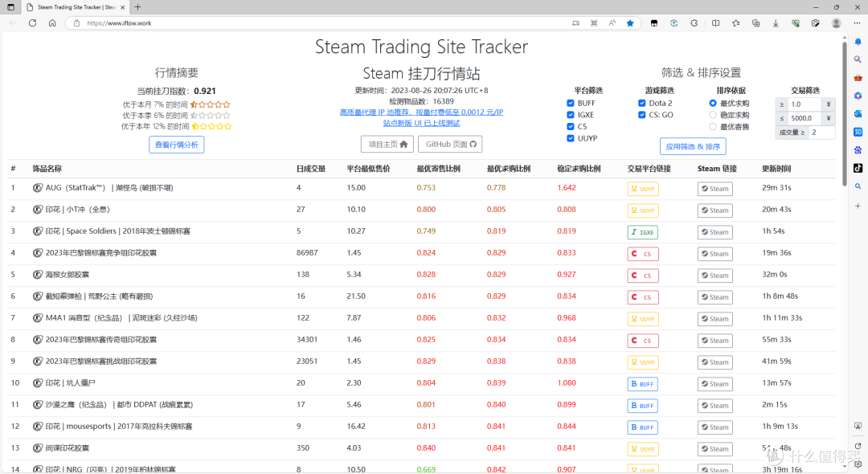Uncheck the Dota 2 game filter

point(641,103)
